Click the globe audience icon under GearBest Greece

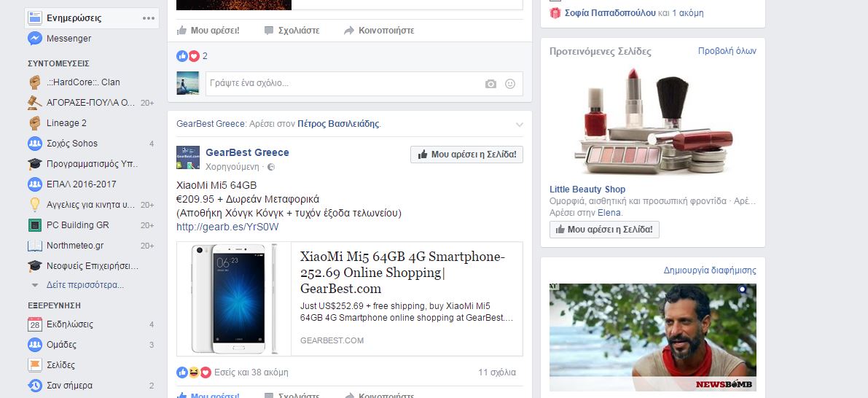click(x=271, y=167)
